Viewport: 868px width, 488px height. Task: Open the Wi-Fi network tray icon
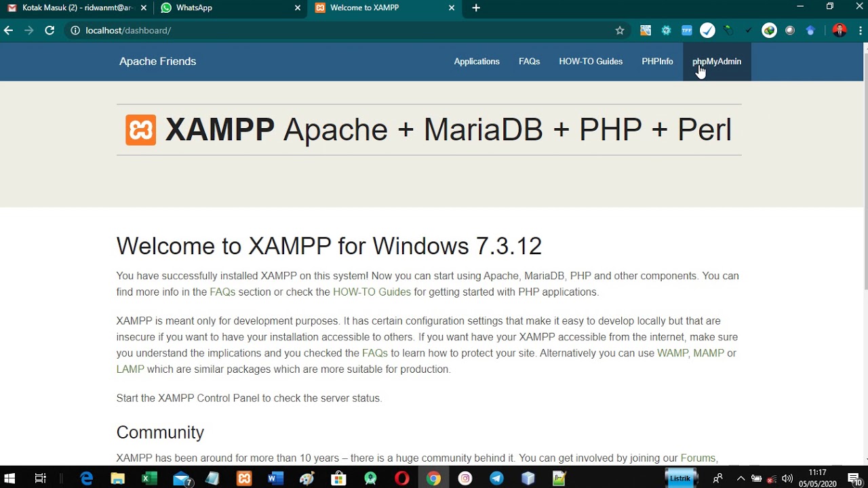coord(772,479)
